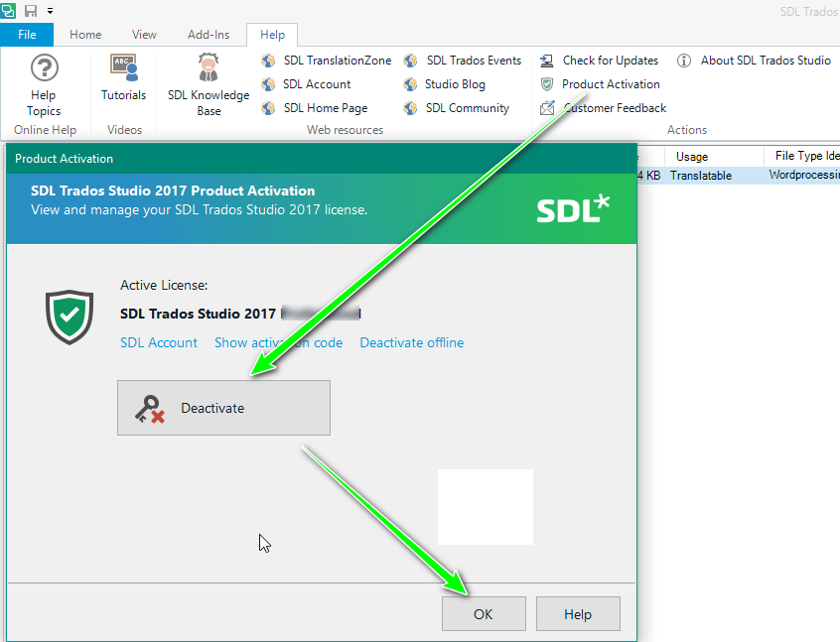Open SDL Account in ribbon

(317, 84)
